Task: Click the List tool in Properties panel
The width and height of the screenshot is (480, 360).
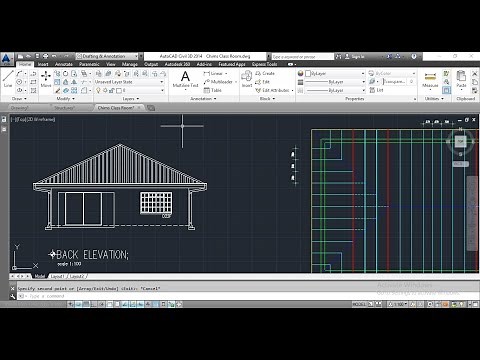Action: (377, 90)
